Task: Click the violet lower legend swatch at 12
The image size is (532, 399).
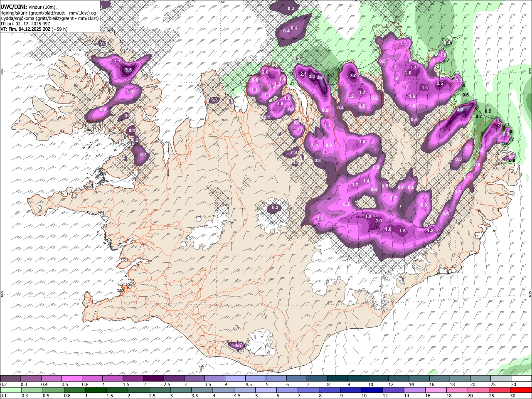Action: pyautogui.click(x=393, y=390)
